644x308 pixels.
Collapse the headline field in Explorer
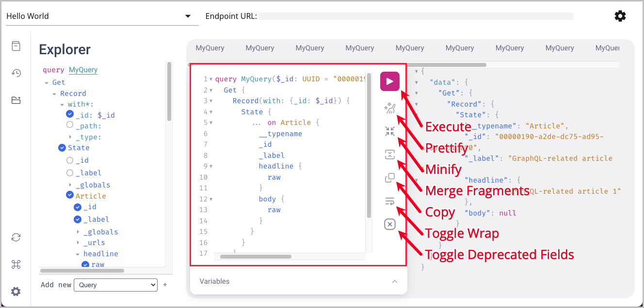(x=78, y=254)
